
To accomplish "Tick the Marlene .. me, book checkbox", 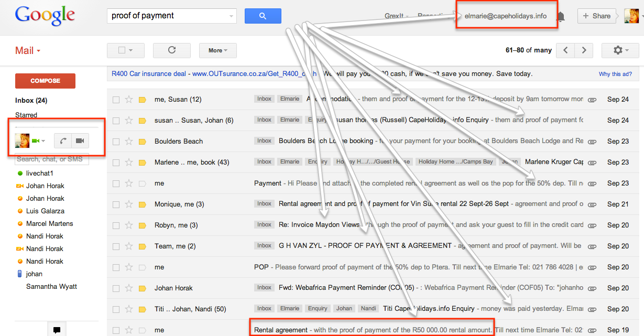I will click(116, 162).
